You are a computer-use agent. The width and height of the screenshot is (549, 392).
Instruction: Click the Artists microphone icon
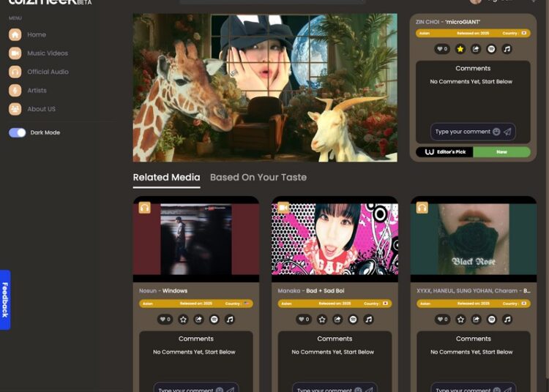point(15,90)
